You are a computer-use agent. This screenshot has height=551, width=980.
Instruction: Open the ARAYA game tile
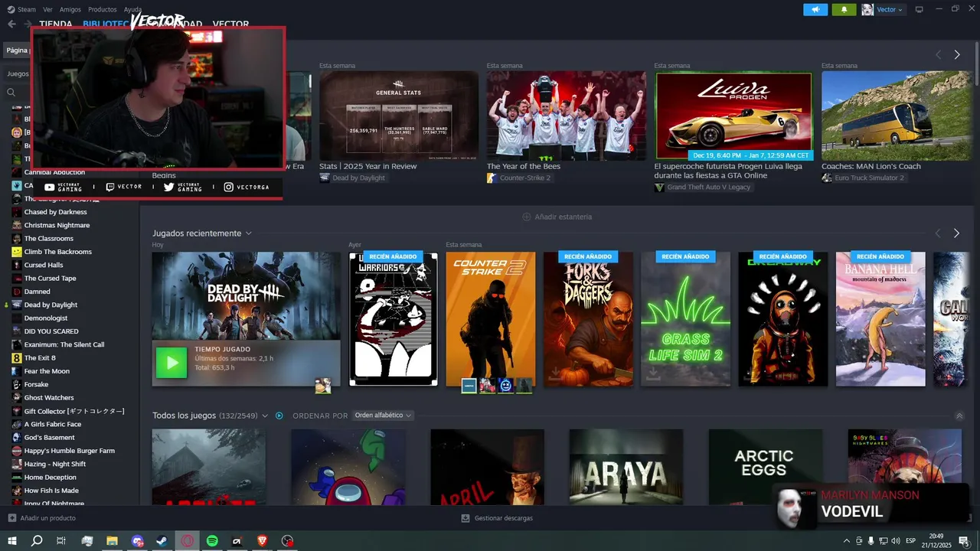[x=626, y=467]
